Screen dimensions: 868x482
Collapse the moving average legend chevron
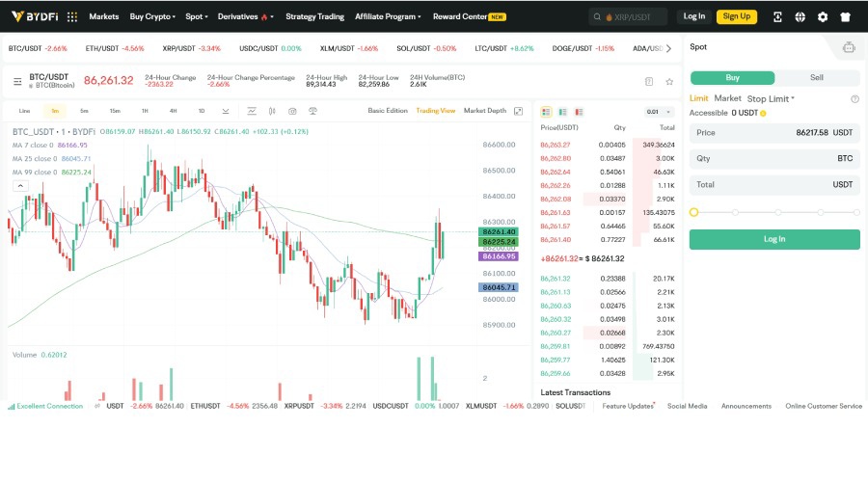click(20, 186)
